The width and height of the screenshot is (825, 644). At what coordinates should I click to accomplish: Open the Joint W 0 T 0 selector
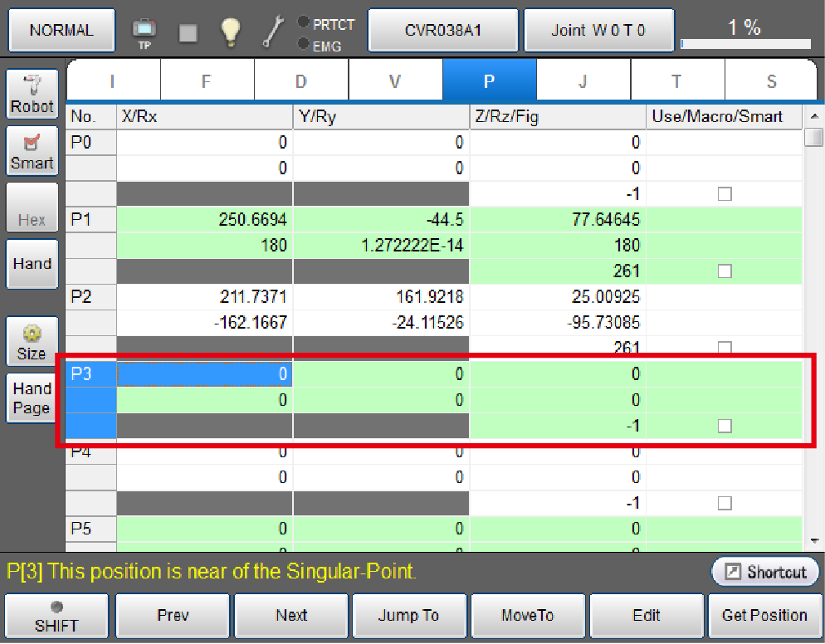598,31
